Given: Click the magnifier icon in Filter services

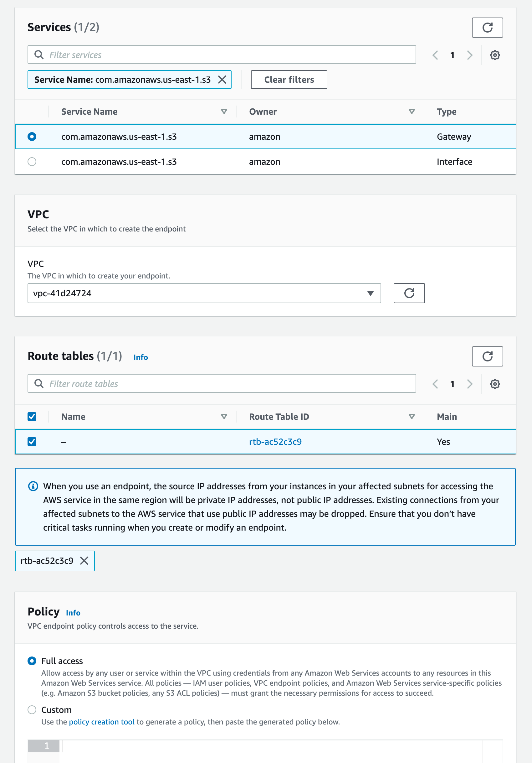Looking at the screenshot, I should coord(39,54).
